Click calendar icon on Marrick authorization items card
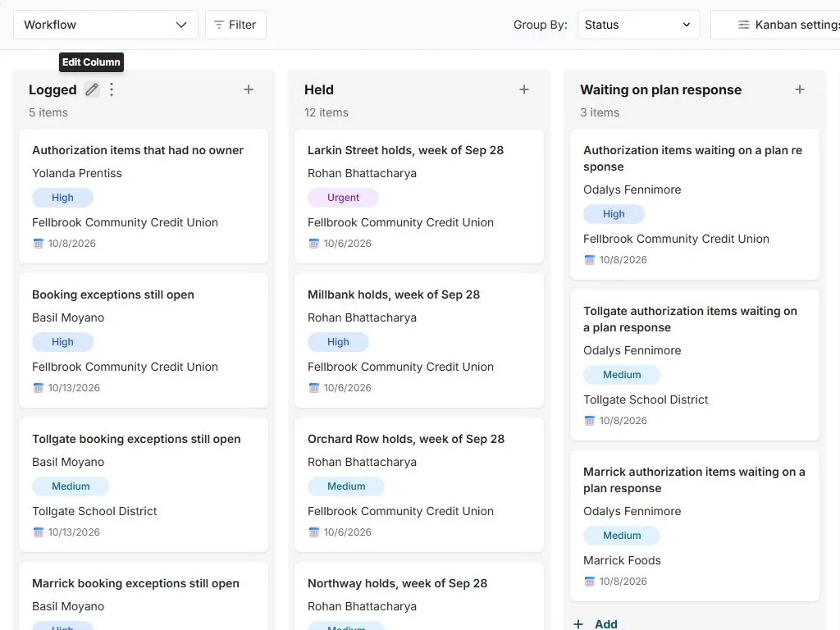This screenshot has width=840, height=630. pyautogui.click(x=589, y=582)
